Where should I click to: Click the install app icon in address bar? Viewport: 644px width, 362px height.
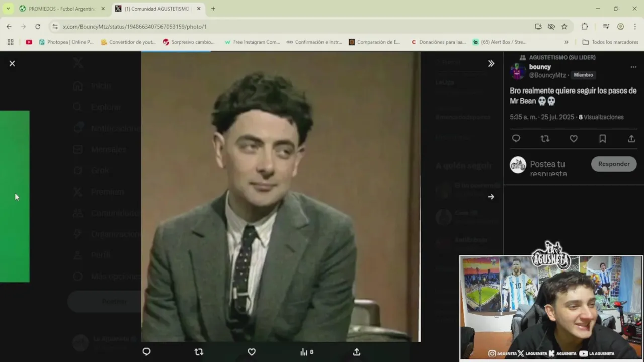(x=538, y=27)
